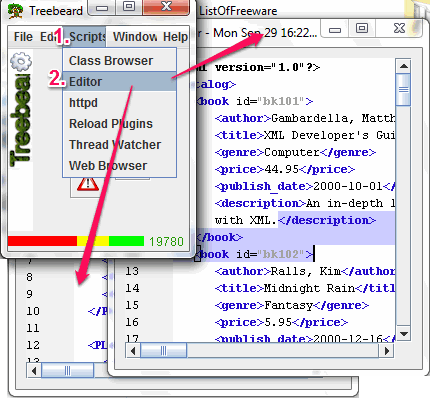Click the vertical scrollbar down arrow in front editor
The image size is (430, 398).
pyautogui.click(x=404, y=333)
